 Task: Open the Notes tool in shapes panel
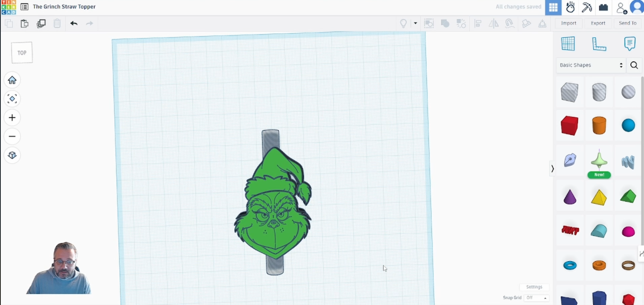(x=630, y=43)
